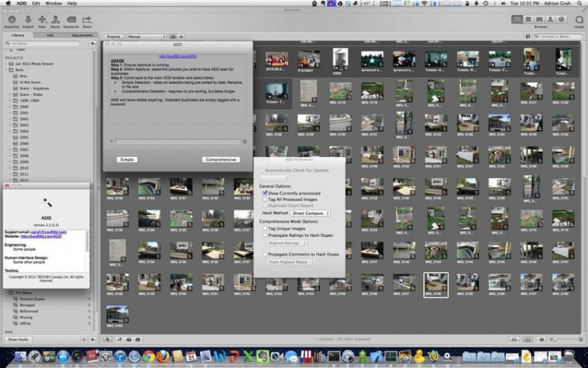This screenshot has width=588, height=368.
Task: Open the Hash Method Direct Compare dropdown
Action: pyautogui.click(x=310, y=213)
